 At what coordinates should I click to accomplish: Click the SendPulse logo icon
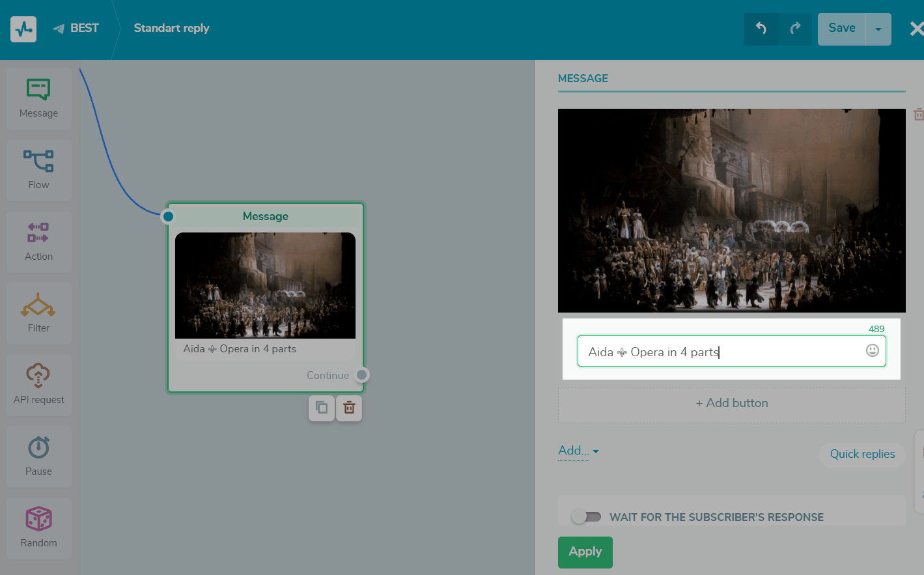coord(23,29)
